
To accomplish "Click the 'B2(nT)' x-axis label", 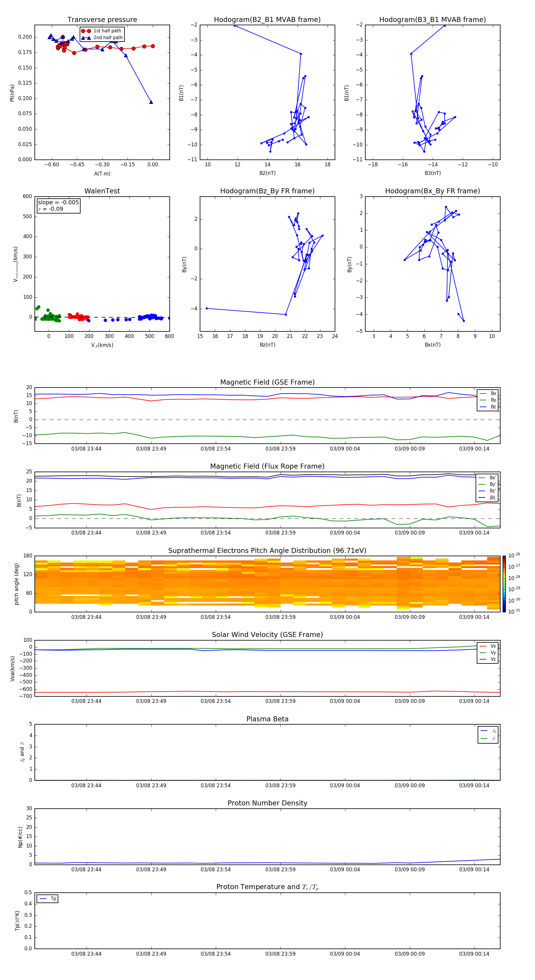I will (x=267, y=173).
